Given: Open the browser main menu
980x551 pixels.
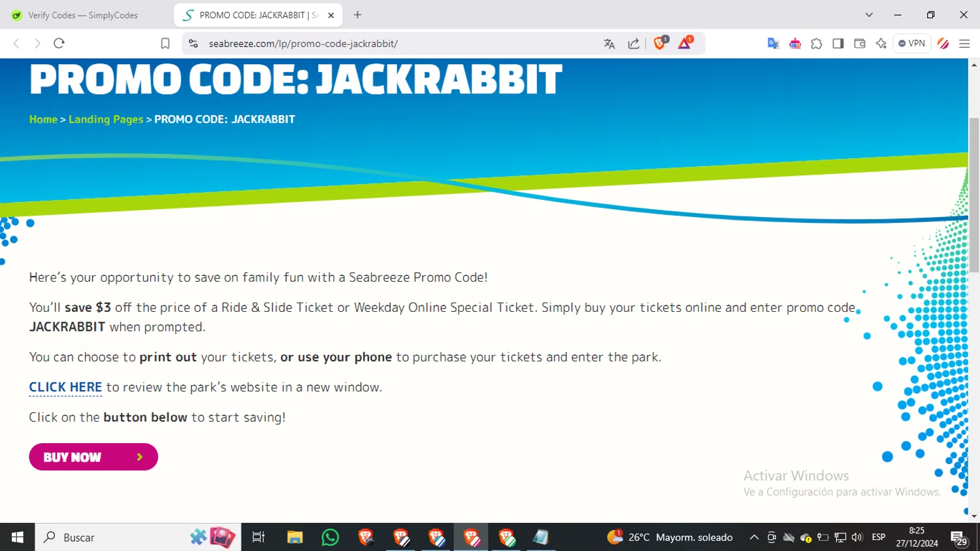Looking at the screenshot, I should [964, 44].
